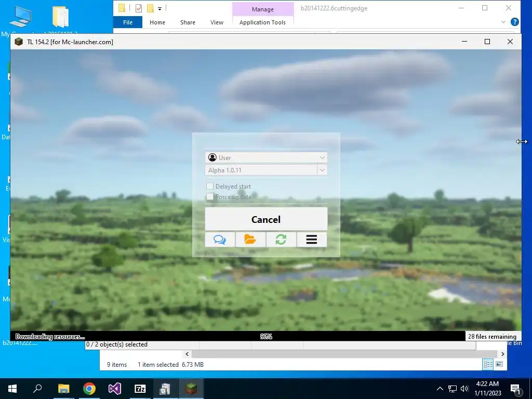Click the 'Downloading resources...' status text

coord(50,337)
